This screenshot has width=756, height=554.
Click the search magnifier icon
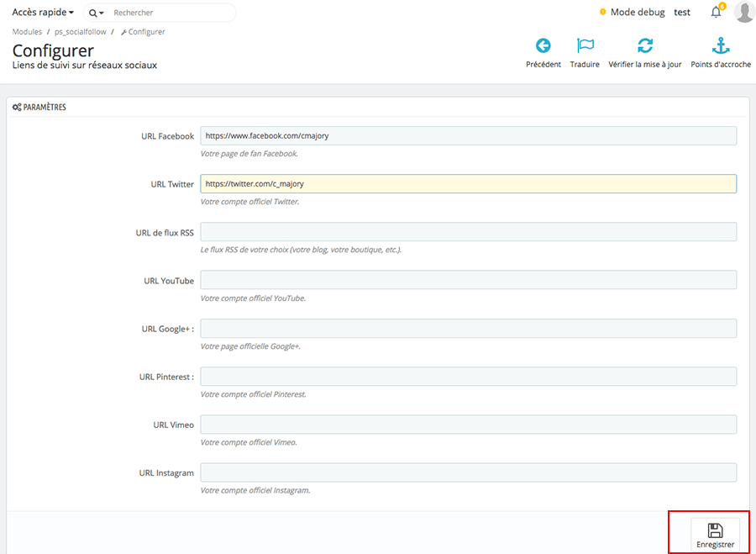click(93, 13)
